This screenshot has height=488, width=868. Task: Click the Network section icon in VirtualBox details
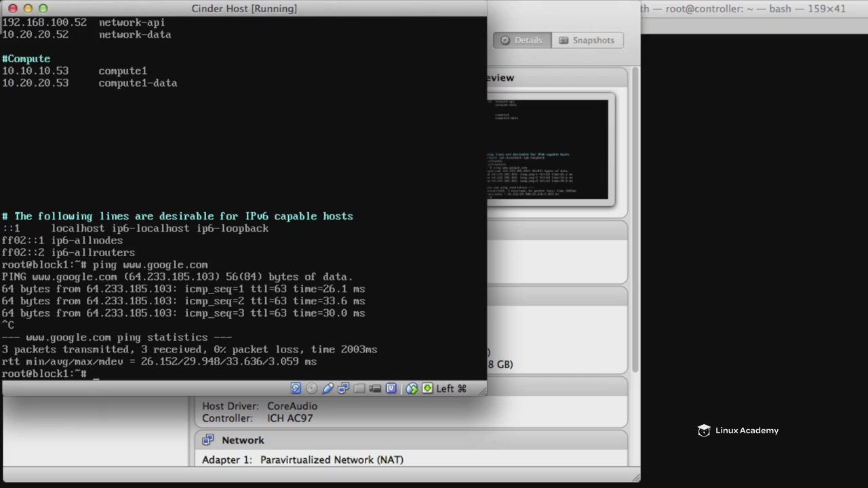click(208, 441)
